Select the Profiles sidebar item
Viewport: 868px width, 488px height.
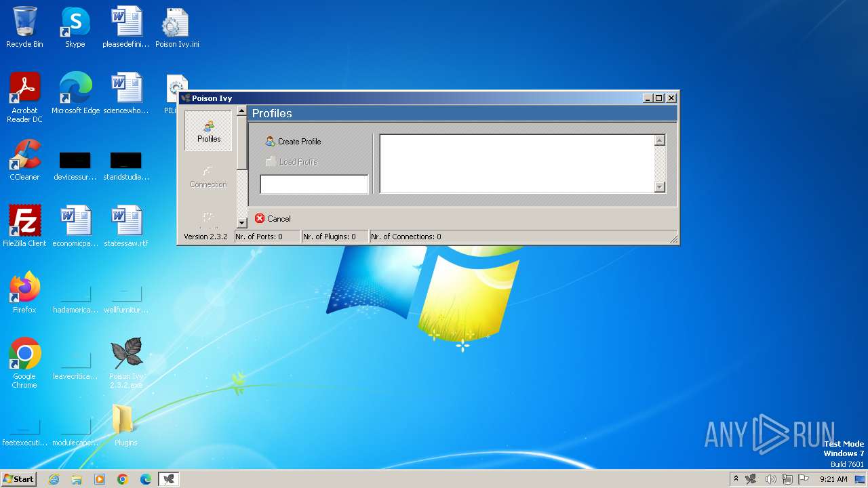[x=208, y=131]
